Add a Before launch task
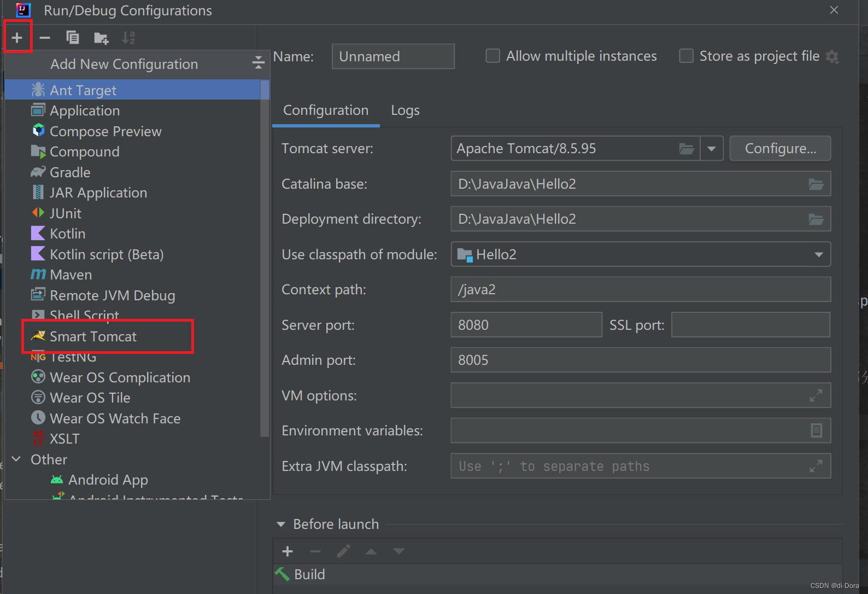 [288, 551]
